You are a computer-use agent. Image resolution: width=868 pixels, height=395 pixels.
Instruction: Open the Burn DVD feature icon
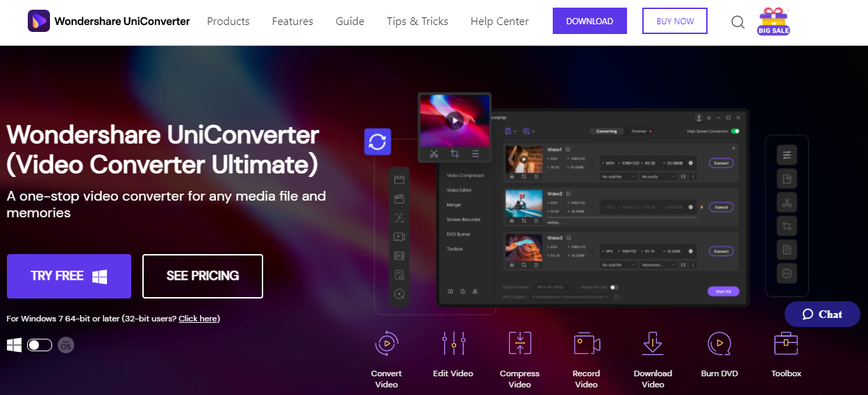point(719,344)
